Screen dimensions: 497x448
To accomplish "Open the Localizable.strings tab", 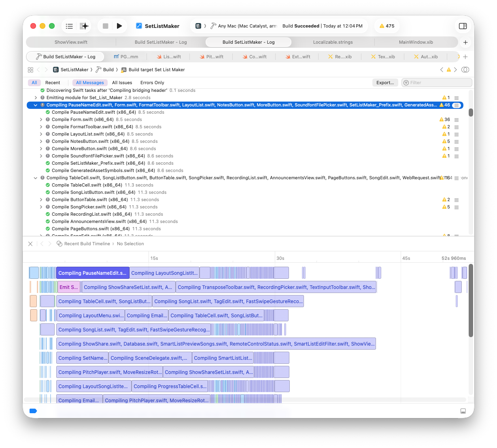I will tap(333, 42).
